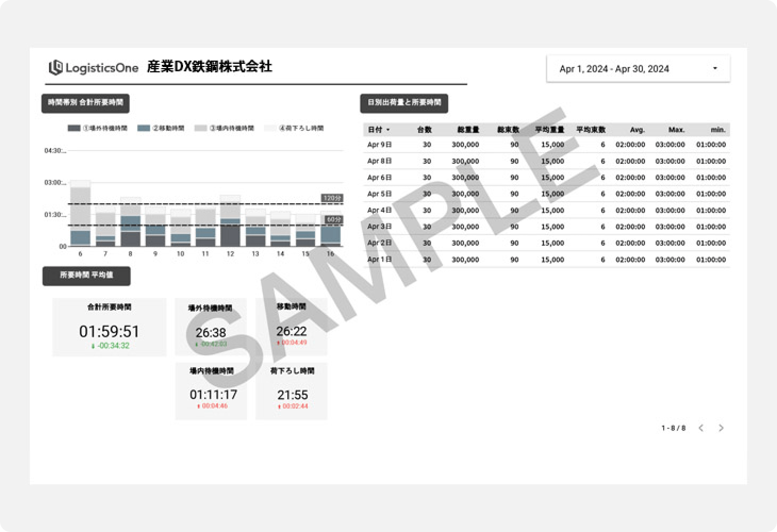This screenshot has width=777, height=532.
Task: Click the LogisticsOne logo icon
Action: tap(55, 68)
